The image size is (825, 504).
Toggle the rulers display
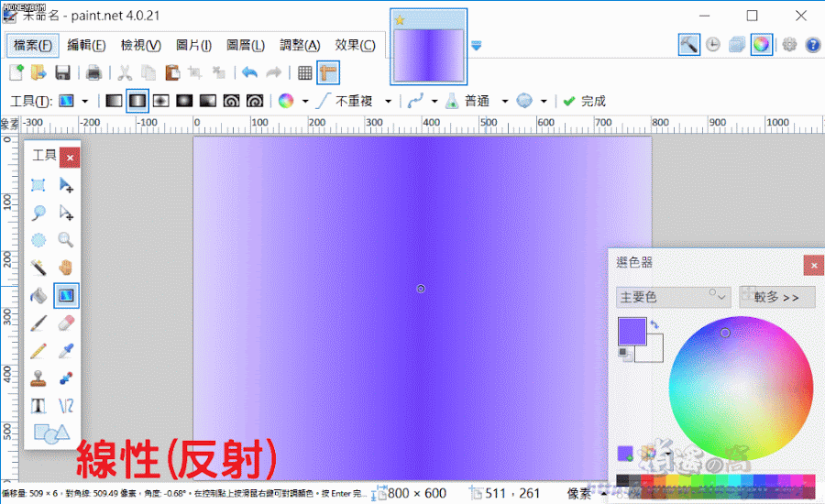328,72
